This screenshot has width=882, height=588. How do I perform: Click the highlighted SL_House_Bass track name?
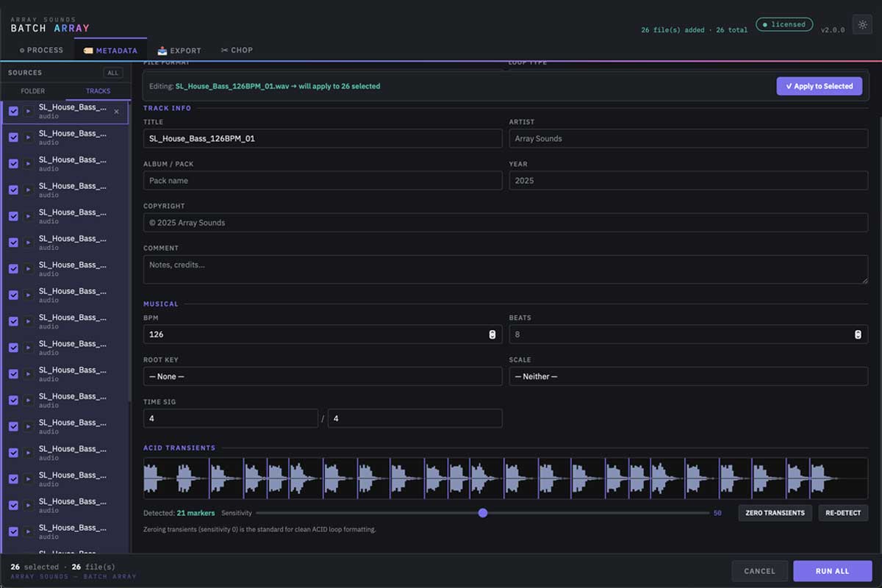tap(72, 107)
